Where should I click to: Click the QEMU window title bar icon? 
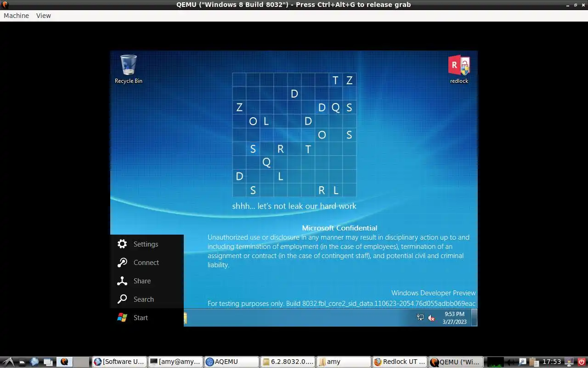coord(5,5)
